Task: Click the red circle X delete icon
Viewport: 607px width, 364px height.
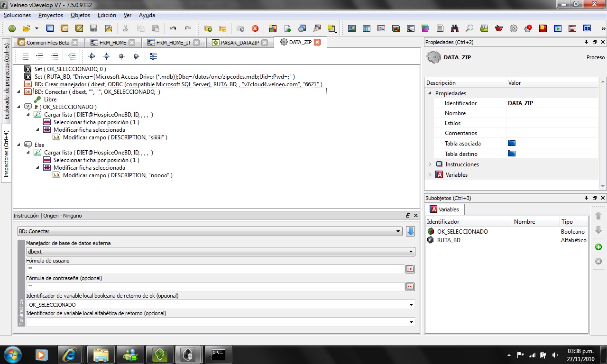Action: pos(255,28)
